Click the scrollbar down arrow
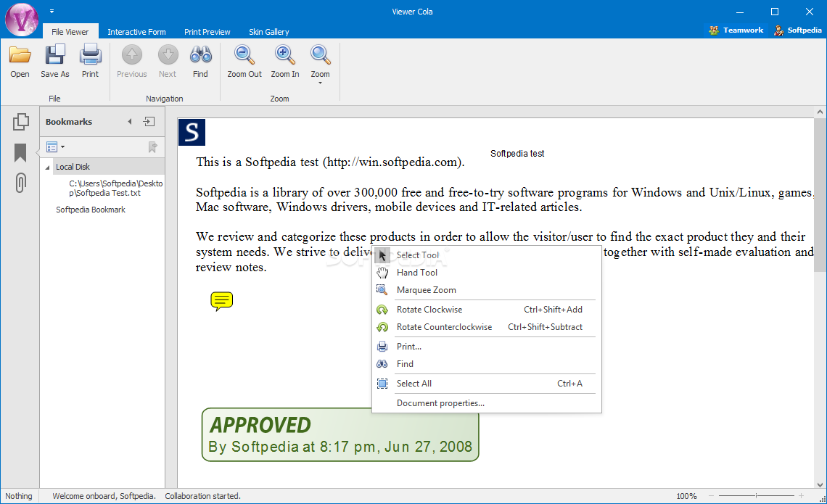This screenshot has height=504, width=827. coord(820,484)
